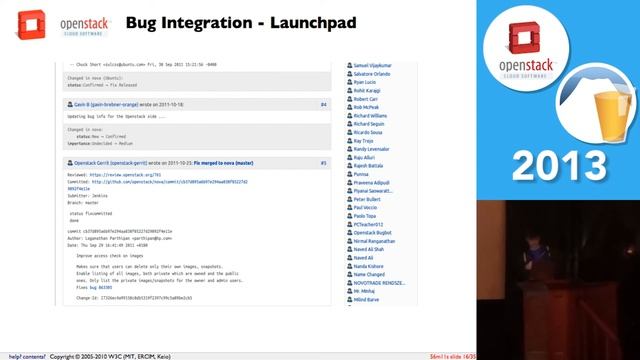Click person icon beside Paolo Topa
This screenshot has height=360, width=640.
click(x=350, y=216)
